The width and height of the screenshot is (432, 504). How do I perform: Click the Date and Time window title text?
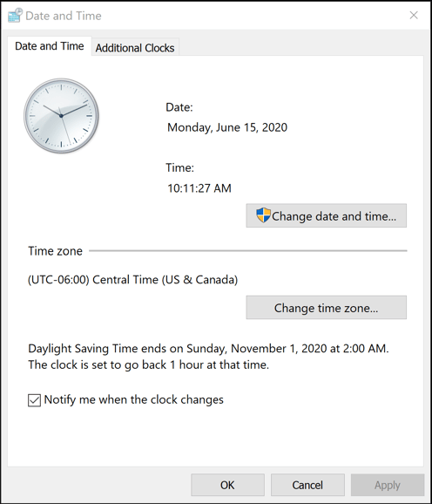64,16
